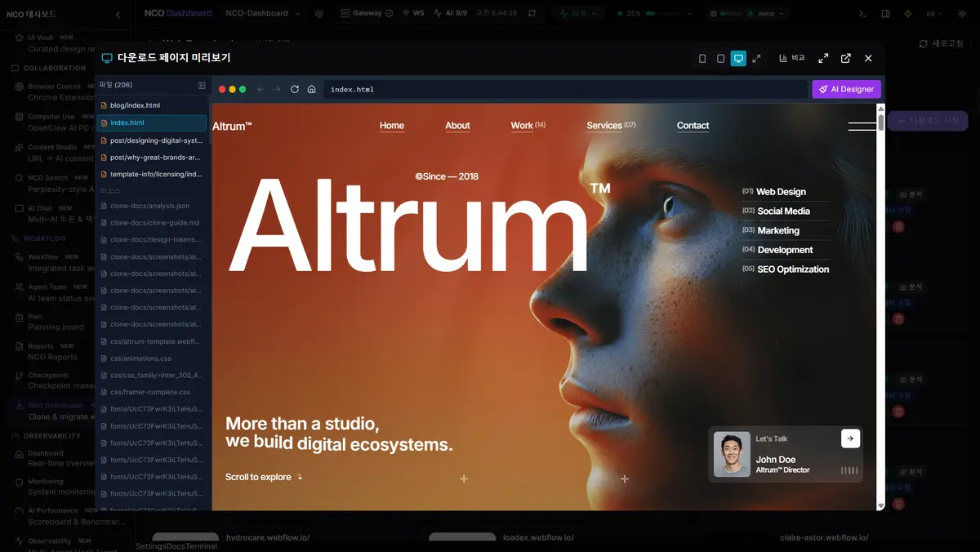This screenshot has height=552, width=980.
Task: Click the 비교 compare button
Action: [792, 58]
